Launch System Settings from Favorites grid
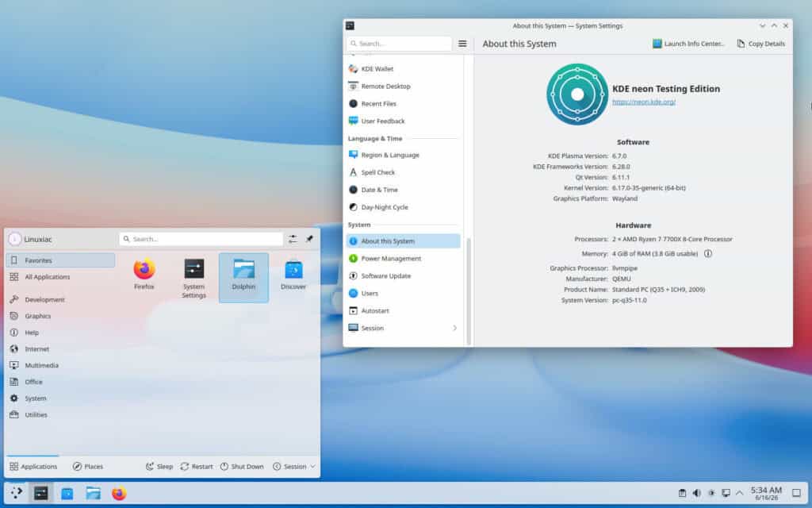Image resolution: width=812 pixels, height=508 pixels. [193, 278]
